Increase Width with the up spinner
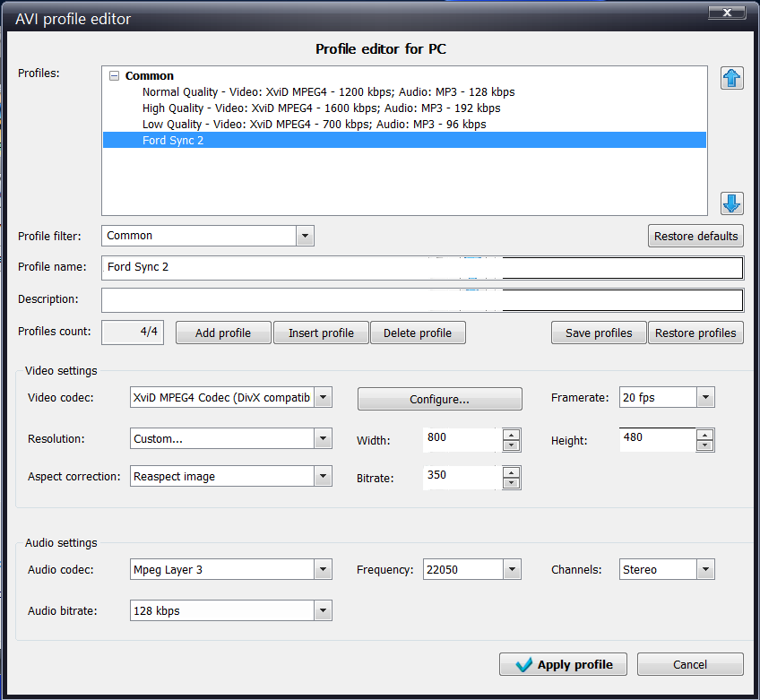Screen dimensions: 760x700 click(x=512, y=435)
